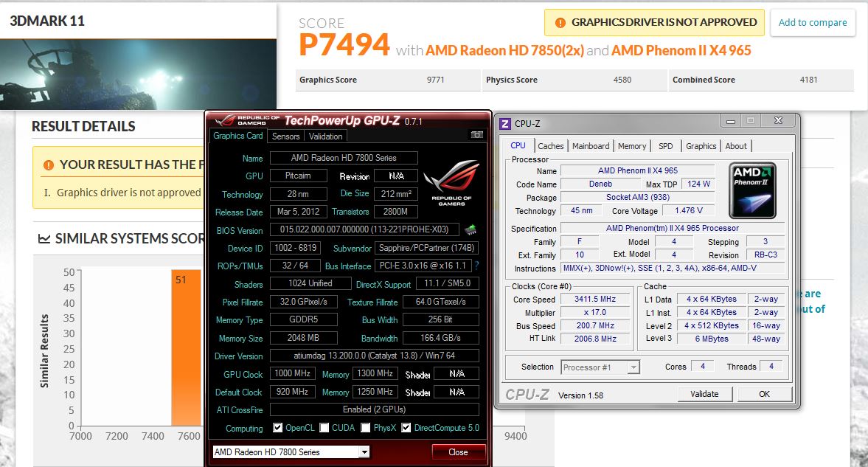Click the 'GRAPHICS DRIVER IS NOT APPROVED' warning banner
Image resolution: width=868 pixels, height=467 pixels.
pos(654,23)
